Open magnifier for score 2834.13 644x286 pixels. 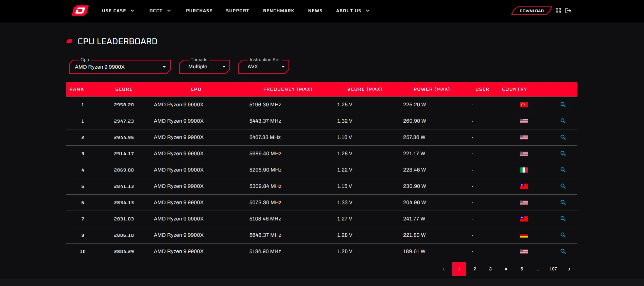[563, 202]
